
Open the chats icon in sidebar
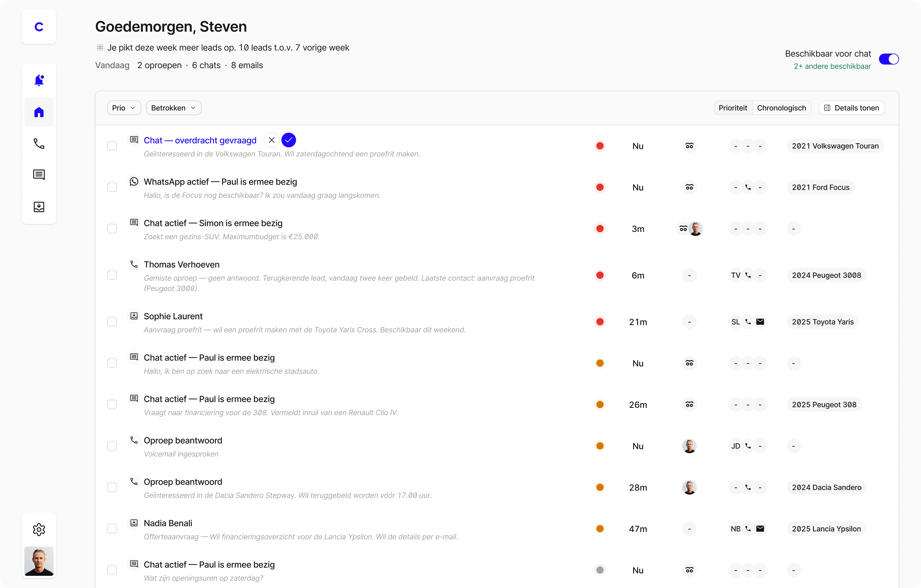click(x=39, y=175)
